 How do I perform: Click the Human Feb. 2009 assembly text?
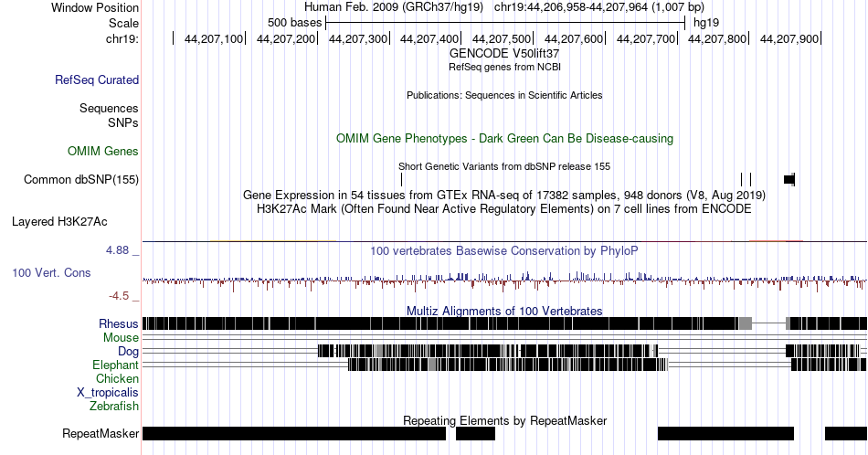click(394, 7)
